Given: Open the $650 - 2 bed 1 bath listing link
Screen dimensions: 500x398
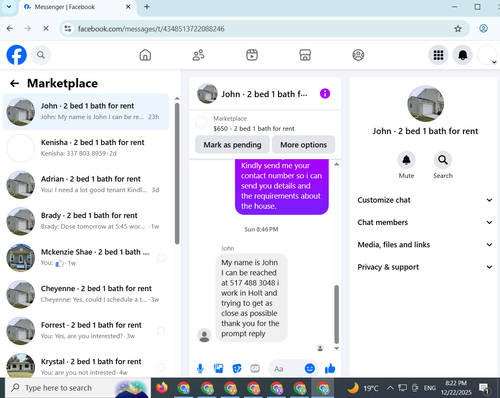Looking at the screenshot, I should (254, 128).
